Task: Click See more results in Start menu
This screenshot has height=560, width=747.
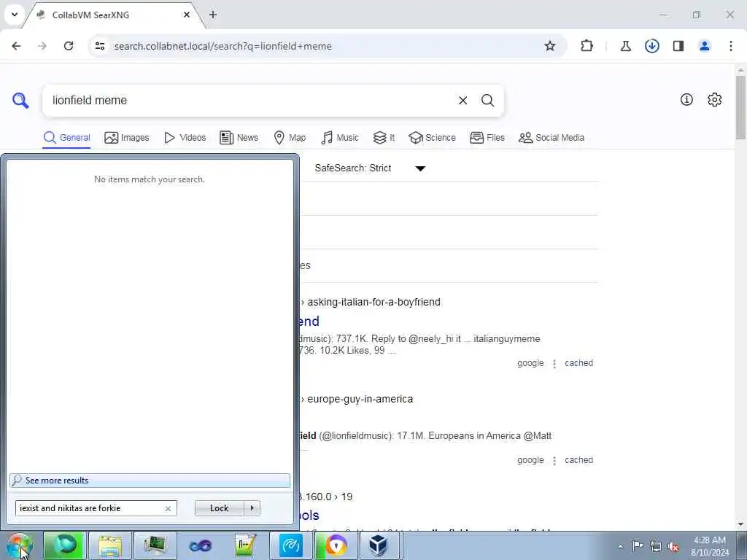Action: (150, 481)
